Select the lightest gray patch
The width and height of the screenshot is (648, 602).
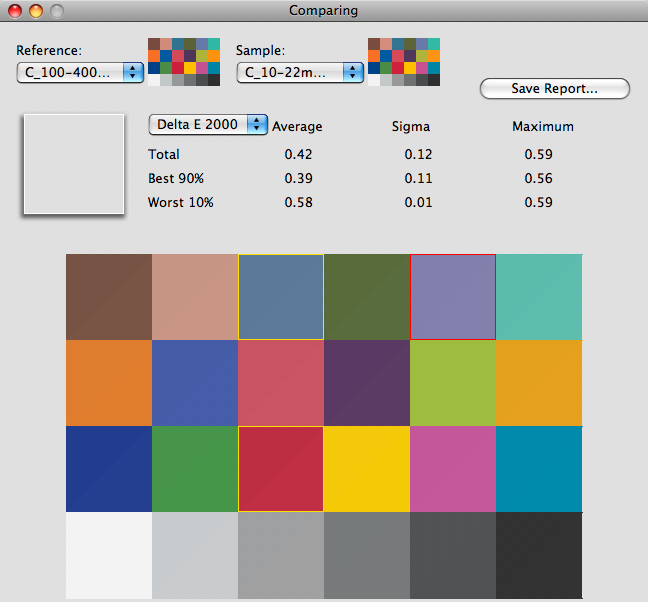click(x=195, y=555)
